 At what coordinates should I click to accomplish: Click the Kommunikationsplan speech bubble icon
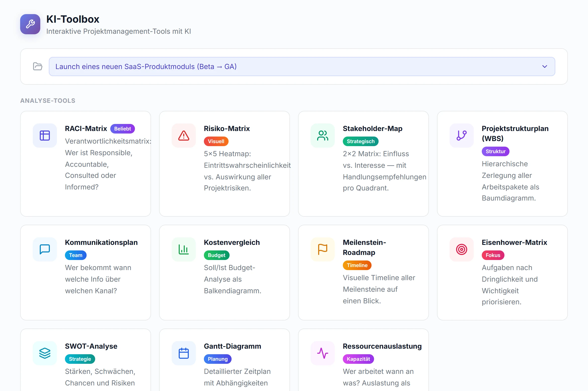coord(45,249)
